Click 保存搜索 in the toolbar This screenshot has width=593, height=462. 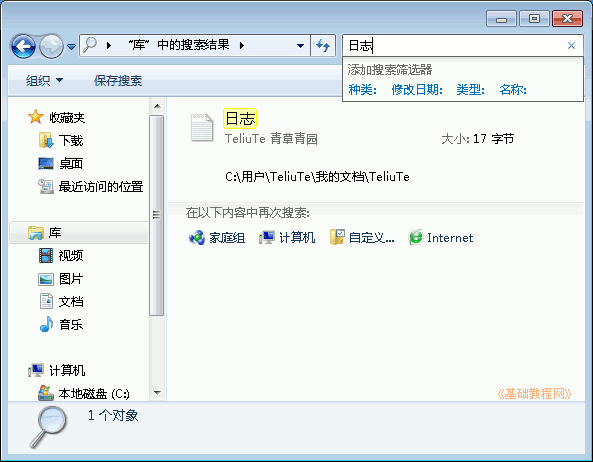coord(118,81)
